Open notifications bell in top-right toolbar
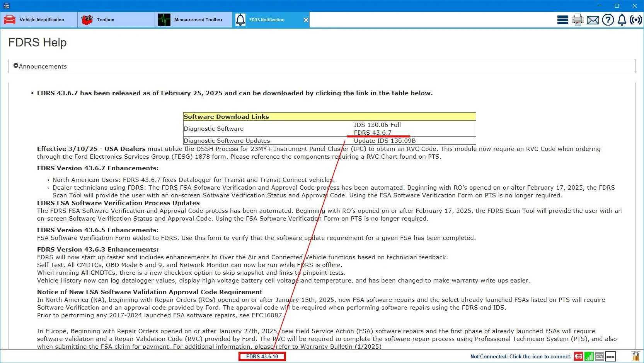The image size is (644, 363). click(x=622, y=20)
